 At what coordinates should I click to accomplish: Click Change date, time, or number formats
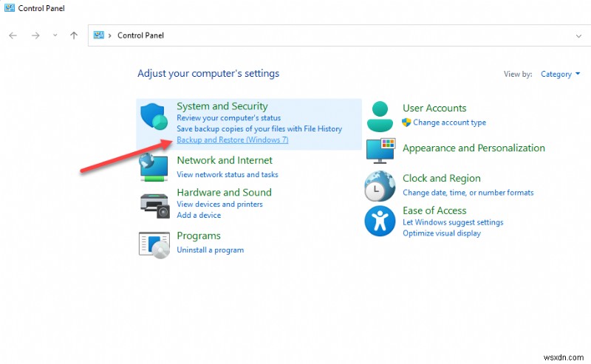pyautogui.click(x=468, y=193)
